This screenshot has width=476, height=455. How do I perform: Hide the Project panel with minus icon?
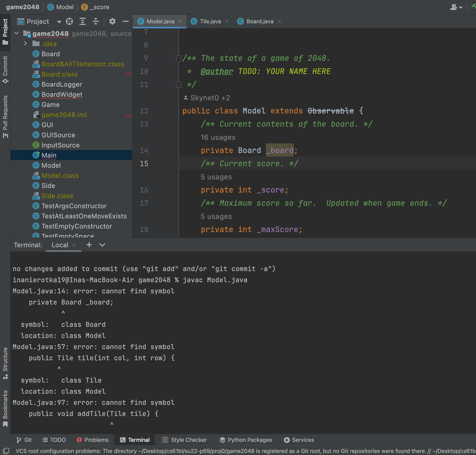[x=125, y=22]
